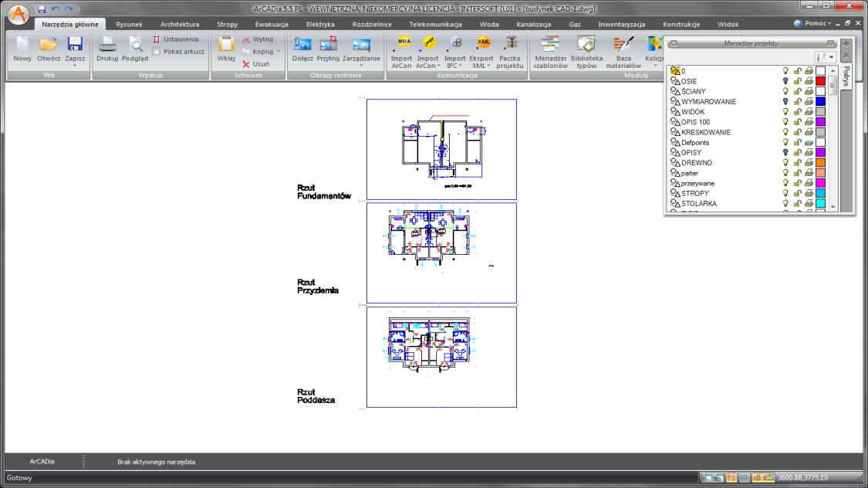Screen dimensions: 868x488
Task: Toggle the 3D view status bar icon
Action: [718, 477]
